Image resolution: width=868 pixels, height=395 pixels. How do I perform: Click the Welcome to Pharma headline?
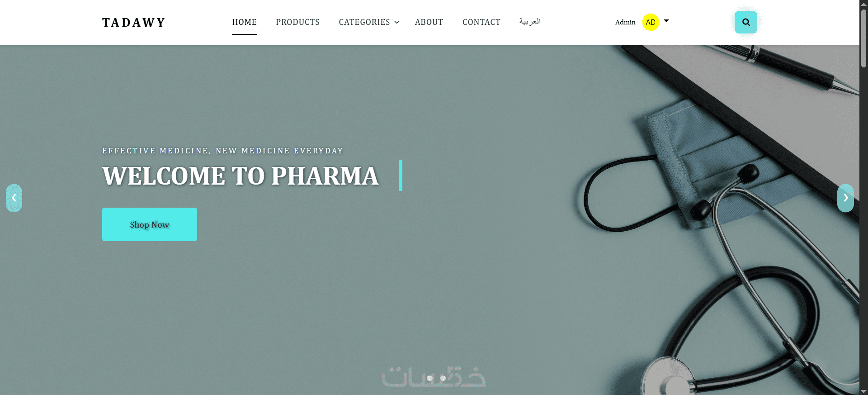pos(241,176)
